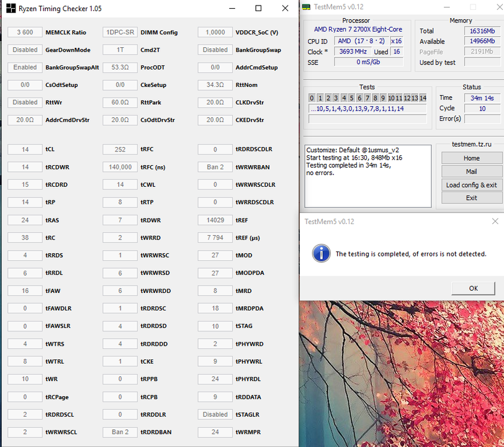This screenshot has height=447, width=504.
Task: Click the tRC value 38
Action: pos(25,238)
